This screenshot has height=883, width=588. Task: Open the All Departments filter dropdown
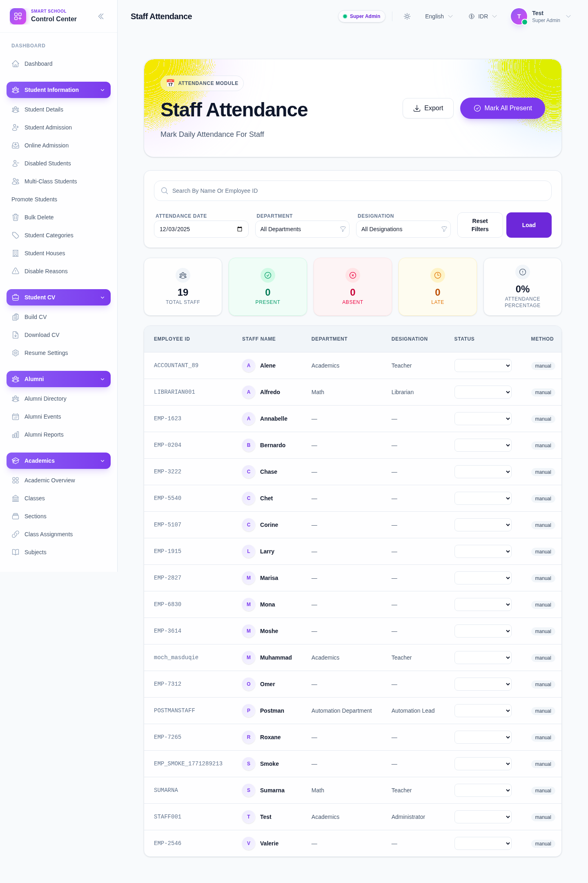[302, 229]
